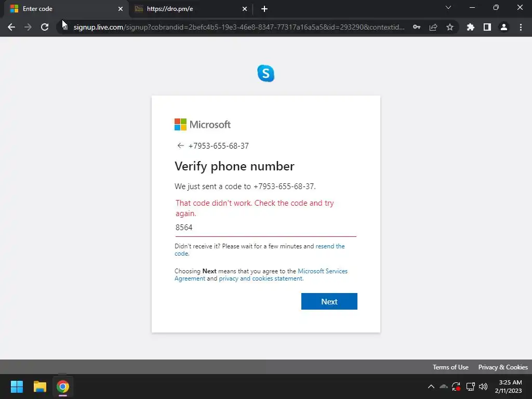Screen dimensions: 532x399
Task: Open the Privacy & Cookies footer link
Action: [503, 367]
